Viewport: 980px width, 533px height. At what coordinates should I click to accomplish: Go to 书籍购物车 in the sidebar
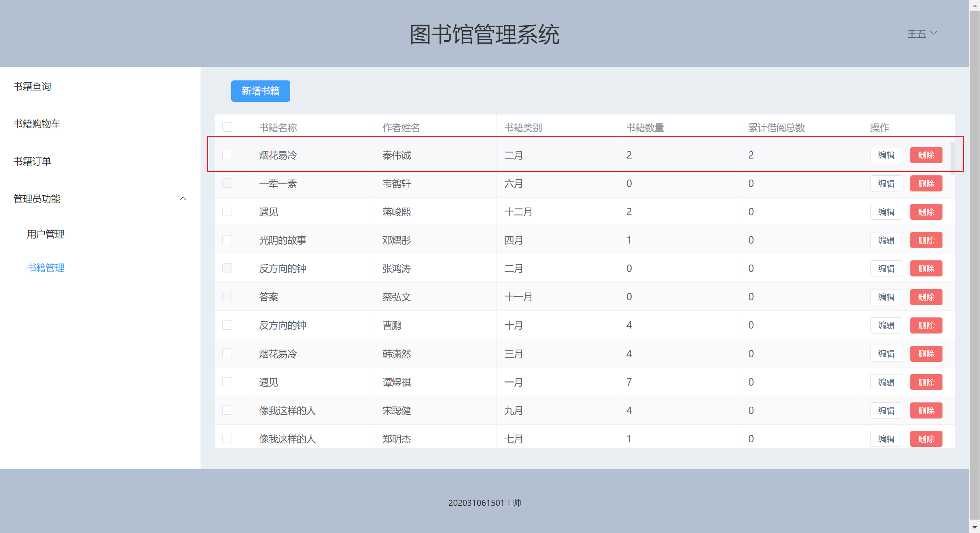pyautogui.click(x=37, y=124)
